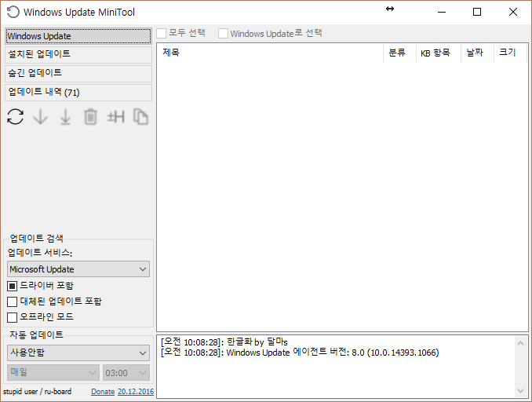The height and width of the screenshot is (402, 532).
Task: Click the log scrollbar up arrow
Action: pyautogui.click(x=520, y=343)
